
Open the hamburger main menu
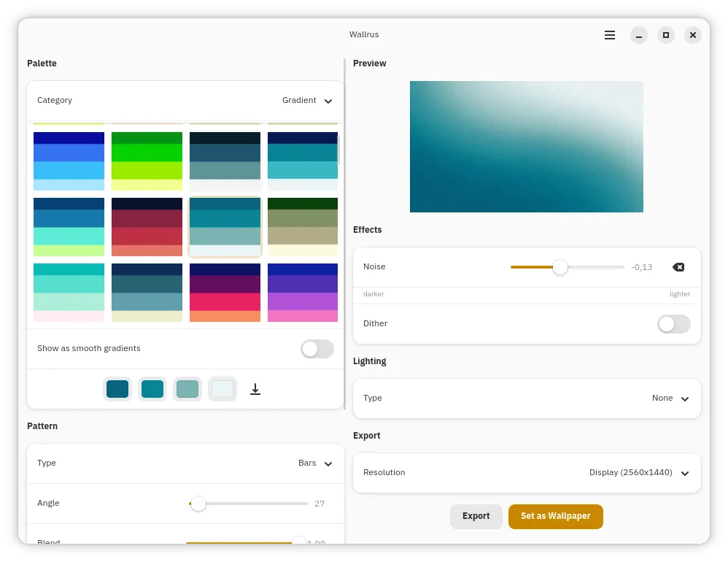click(x=610, y=35)
